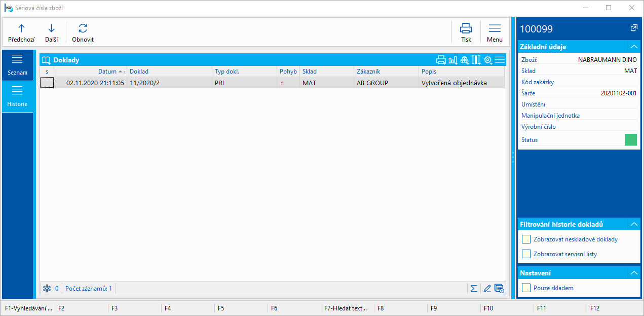The width and height of the screenshot is (644, 316).
Task: Click AB GROUP customer cell
Action: click(386, 83)
